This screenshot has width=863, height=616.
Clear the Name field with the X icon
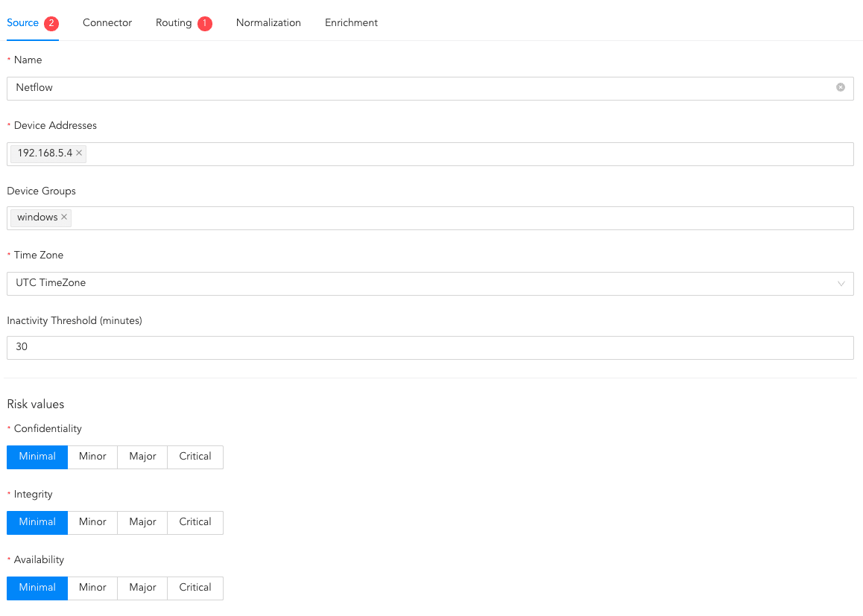tap(841, 87)
